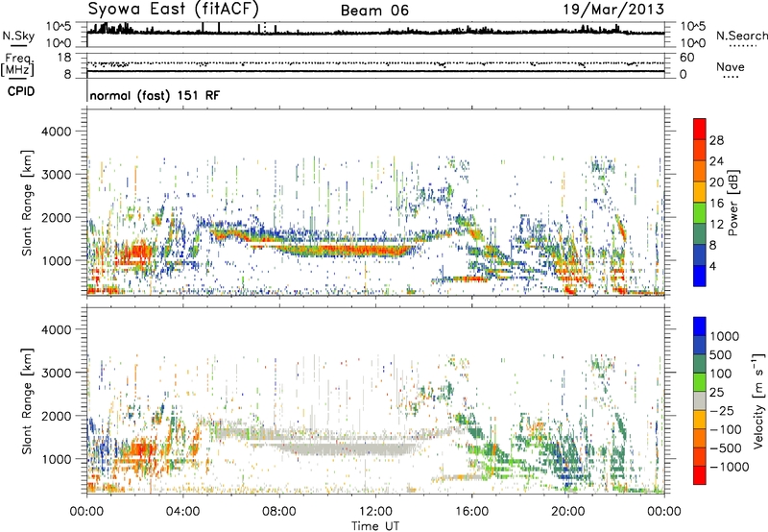Image resolution: width=768 pixels, height=532 pixels.
Task: Click the "Slant Range [km]" label of velocity panel
Action: coord(27,401)
